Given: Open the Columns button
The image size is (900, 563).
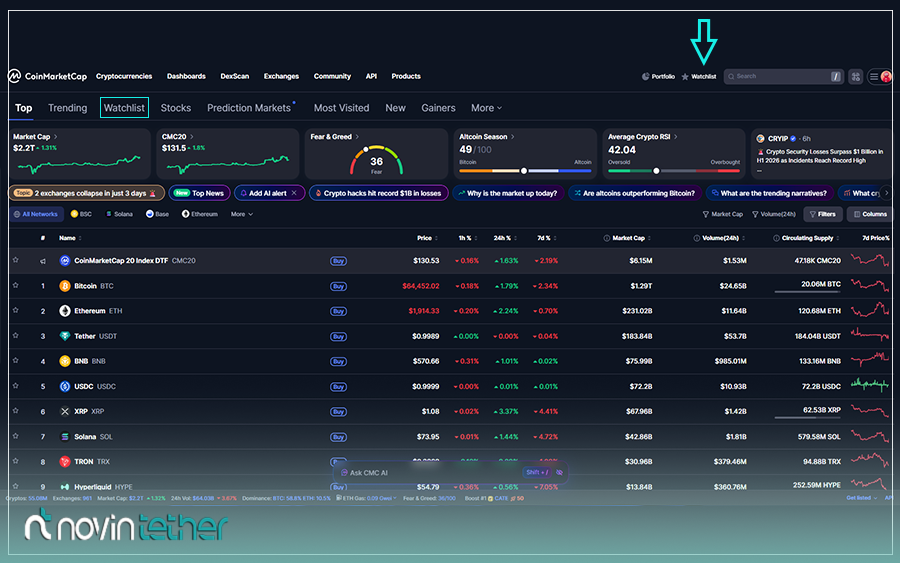Looking at the screenshot, I should coord(870,214).
